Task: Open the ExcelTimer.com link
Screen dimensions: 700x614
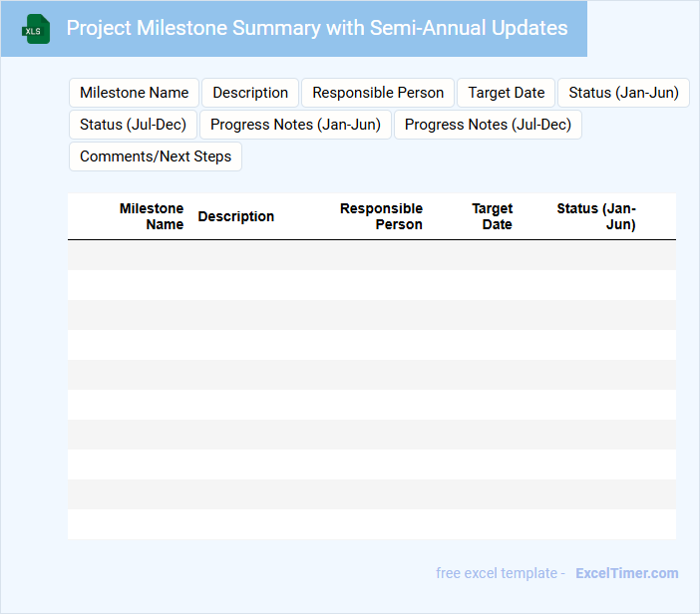Action: 626,573
